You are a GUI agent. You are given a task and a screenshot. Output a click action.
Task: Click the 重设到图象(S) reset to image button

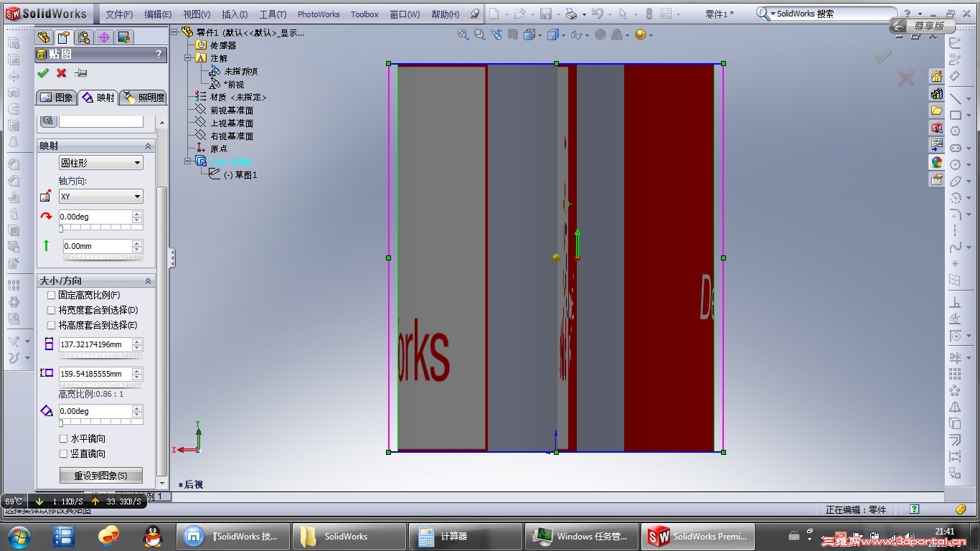(101, 476)
